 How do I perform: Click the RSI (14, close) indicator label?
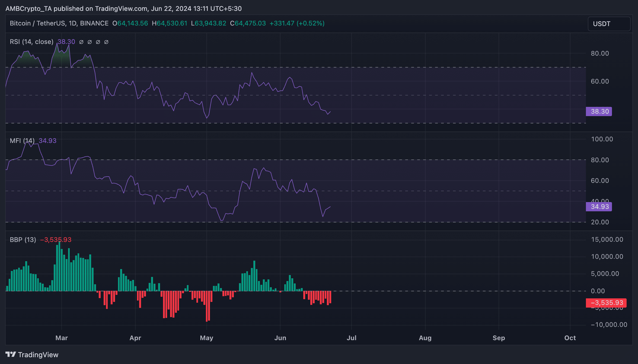(31, 42)
